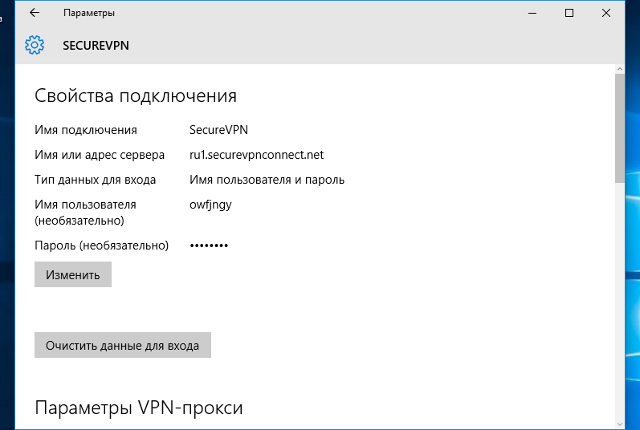Viewport: 640px width, 430px height.
Task: Close the Параметры window
Action: 608,13
